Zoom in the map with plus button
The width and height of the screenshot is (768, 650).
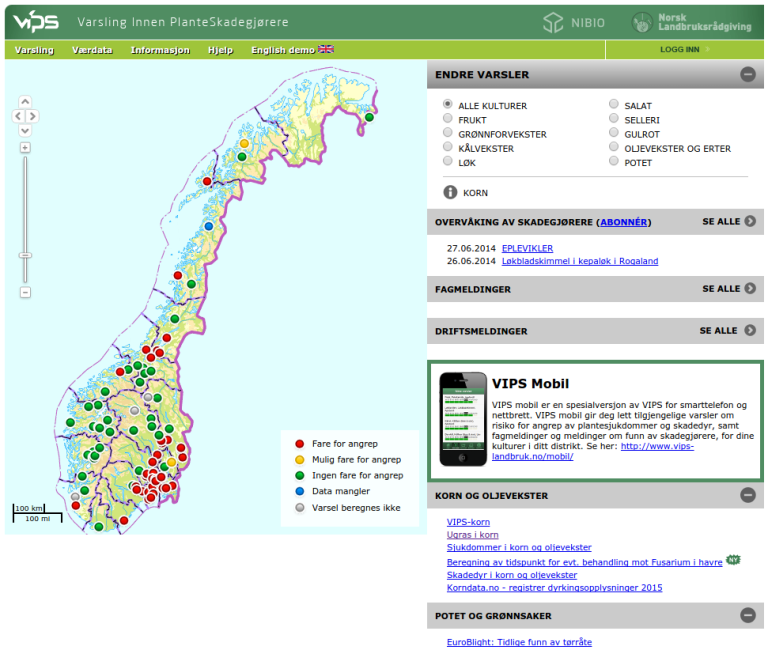tap(25, 147)
